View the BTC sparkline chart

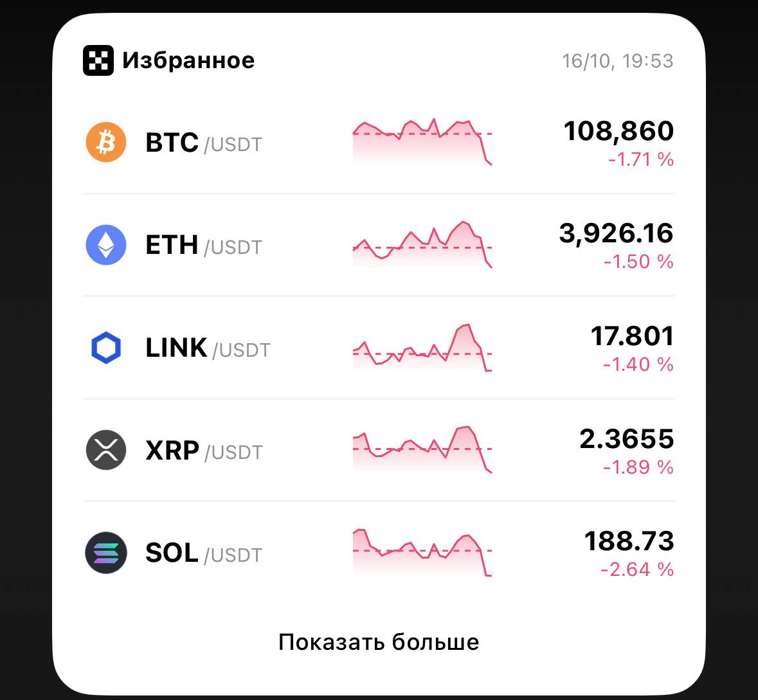(x=422, y=141)
